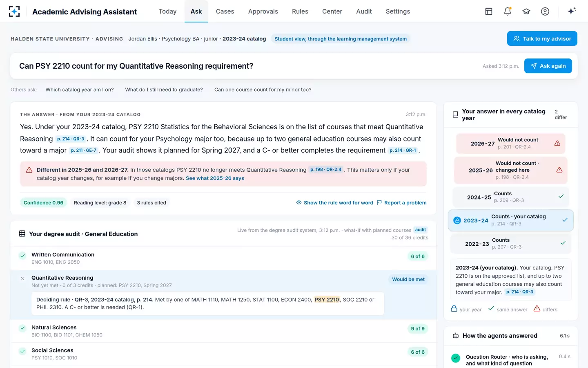Click the check mark on 2022-23 card

tap(563, 243)
